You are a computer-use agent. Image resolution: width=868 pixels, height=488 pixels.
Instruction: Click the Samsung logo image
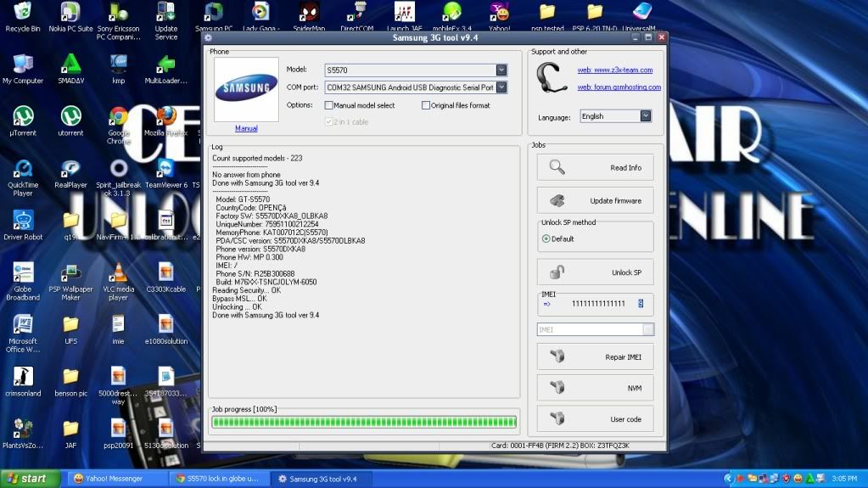coord(246,89)
